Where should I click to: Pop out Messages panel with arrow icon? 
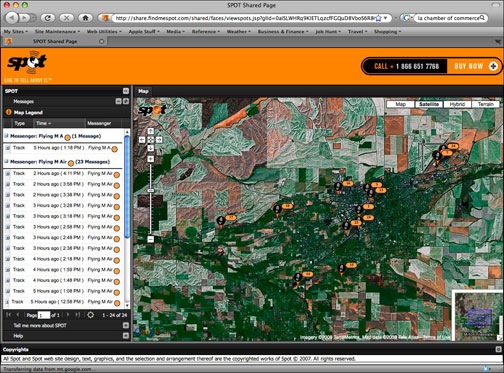[126, 101]
